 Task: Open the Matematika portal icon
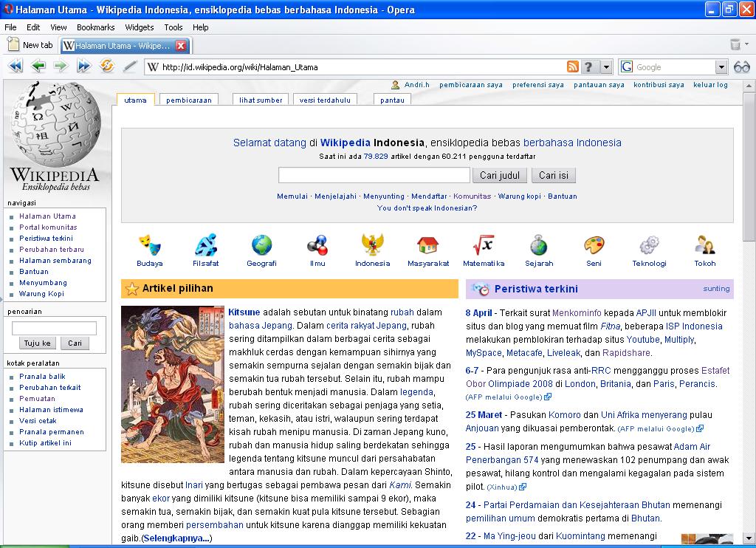tap(484, 245)
